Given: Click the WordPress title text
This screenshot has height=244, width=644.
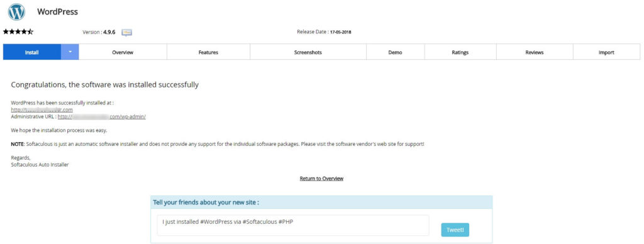Looking at the screenshot, I should (x=57, y=12).
